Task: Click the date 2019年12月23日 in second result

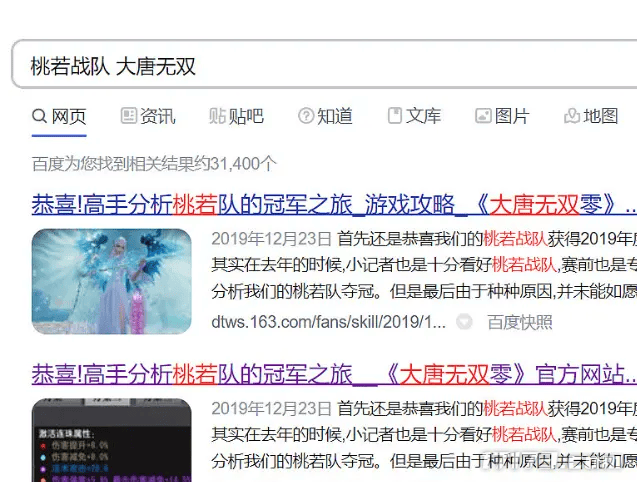Action: [271, 408]
